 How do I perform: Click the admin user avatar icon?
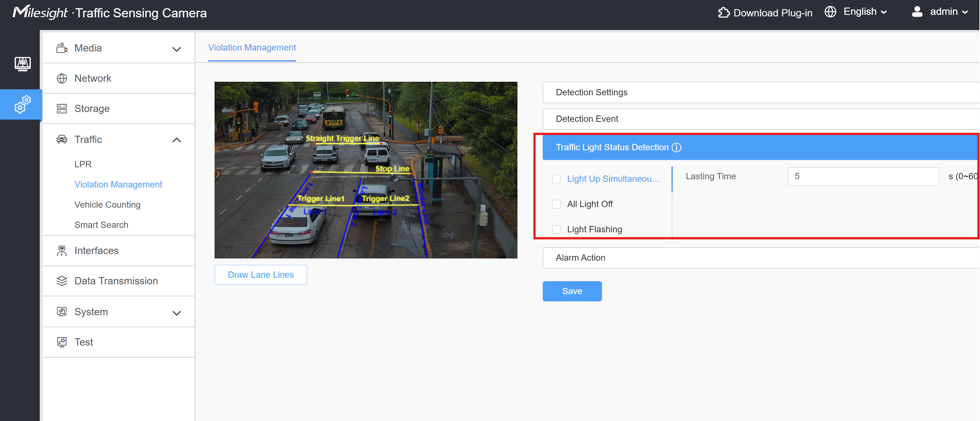(917, 12)
